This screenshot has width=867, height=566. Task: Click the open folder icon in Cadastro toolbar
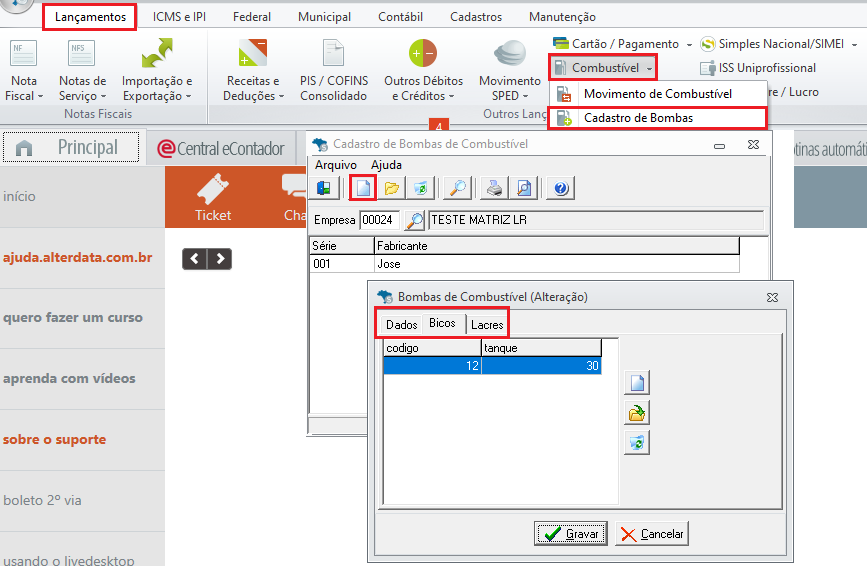coord(391,188)
